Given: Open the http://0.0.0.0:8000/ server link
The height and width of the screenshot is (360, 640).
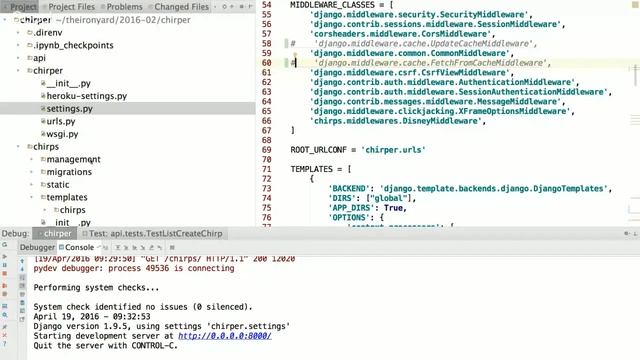Looking at the screenshot, I should (224, 336).
